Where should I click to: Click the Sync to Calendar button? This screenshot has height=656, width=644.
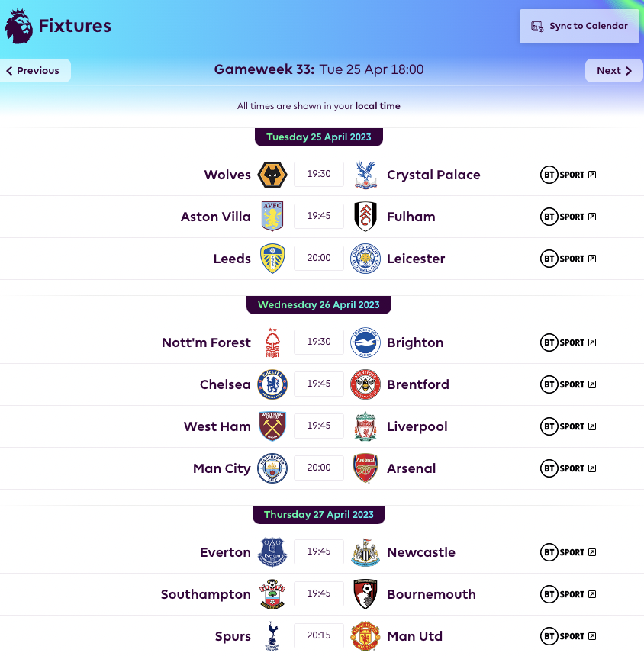578,25
